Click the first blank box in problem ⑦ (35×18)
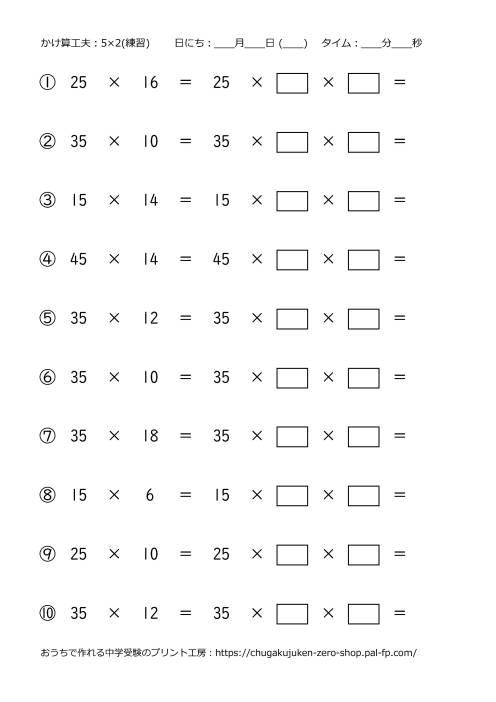Screen dimensions: 496x702 click(292, 437)
